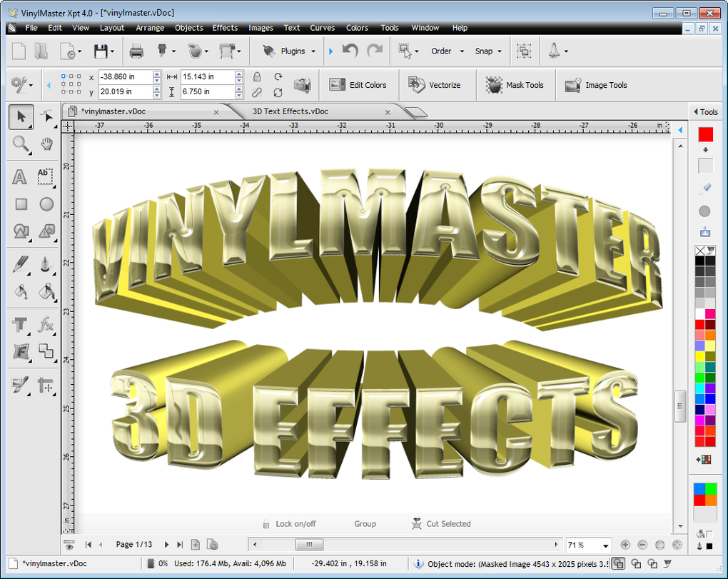
Task: Select the Text A tool
Action: point(19,176)
